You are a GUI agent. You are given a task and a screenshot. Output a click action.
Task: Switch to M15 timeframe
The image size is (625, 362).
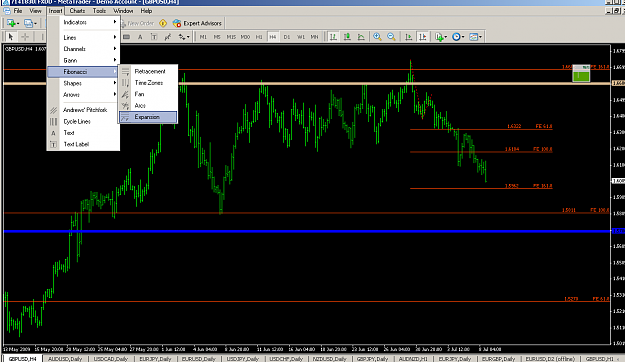tap(231, 37)
